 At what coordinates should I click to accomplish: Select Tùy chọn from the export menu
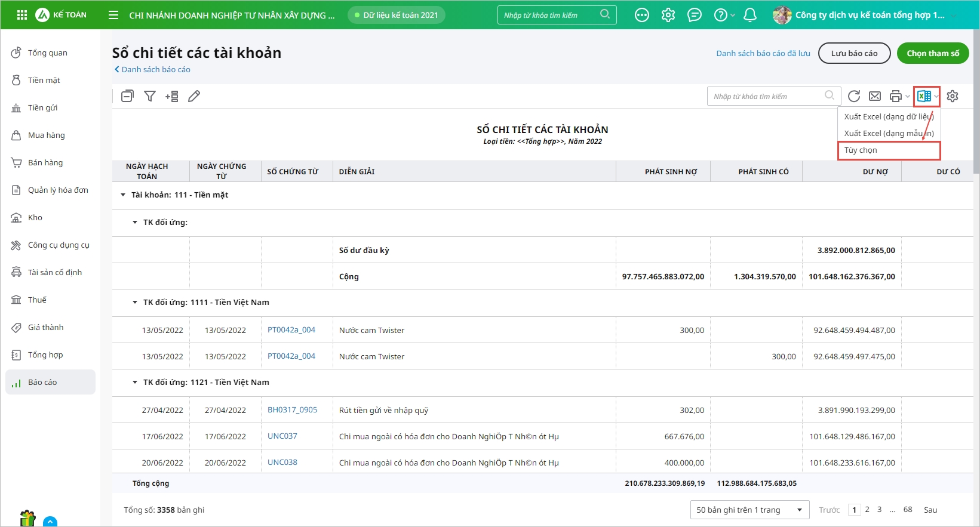(x=861, y=150)
